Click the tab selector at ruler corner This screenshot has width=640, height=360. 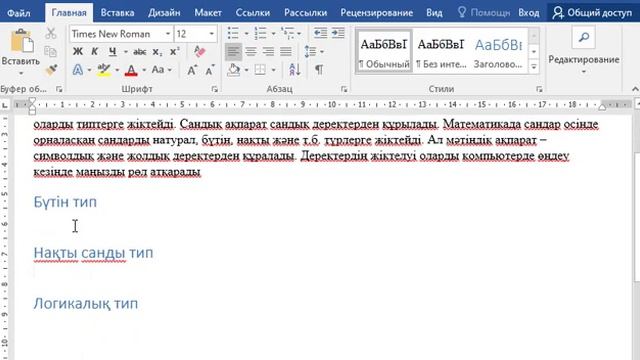pos(4,105)
